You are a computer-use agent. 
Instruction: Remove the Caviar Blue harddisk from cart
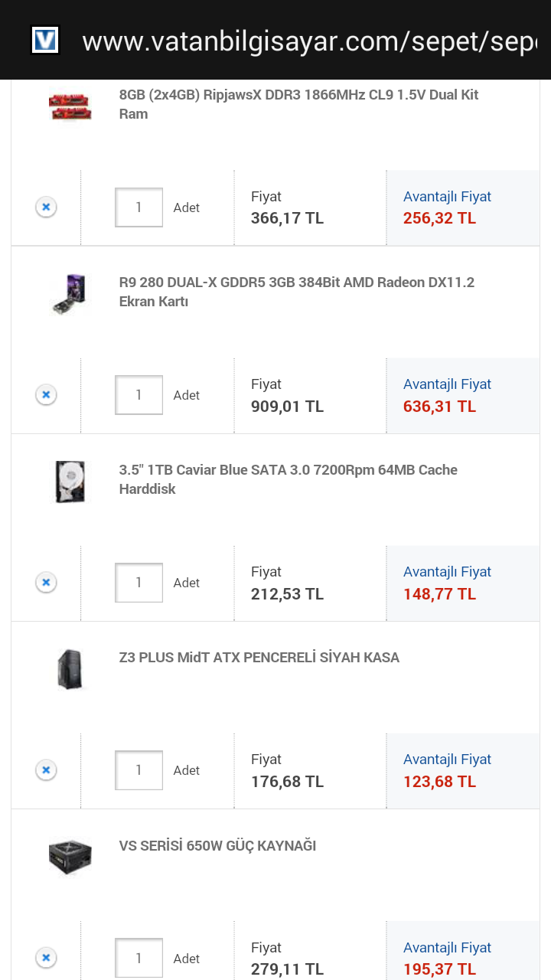[46, 583]
